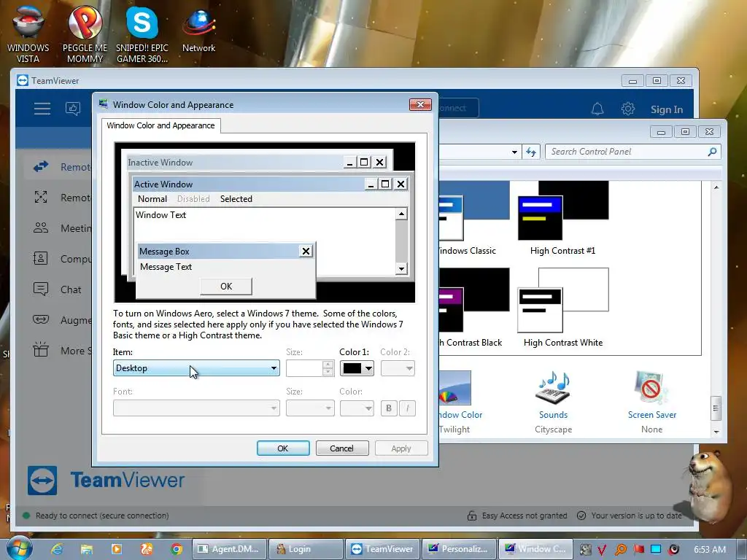Click the search magnifier icon in Control Panel

pos(712,152)
